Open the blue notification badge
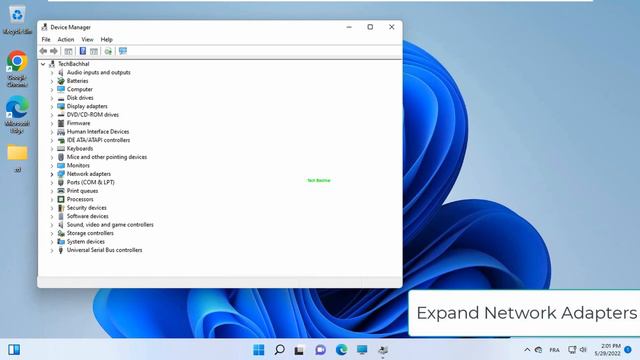640x360 pixels. pos(628,350)
